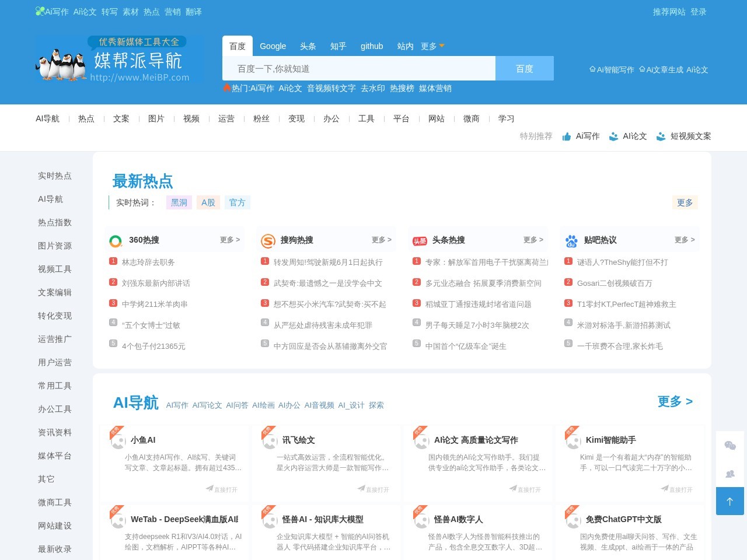
Task: Open the 变现 main navigation item
Action: (296, 118)
